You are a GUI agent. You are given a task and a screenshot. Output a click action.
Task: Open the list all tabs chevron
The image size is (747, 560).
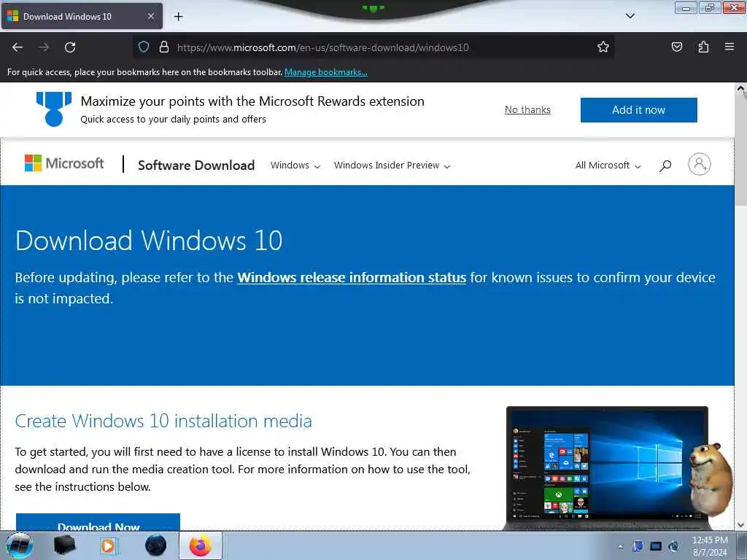pos(630,16)
